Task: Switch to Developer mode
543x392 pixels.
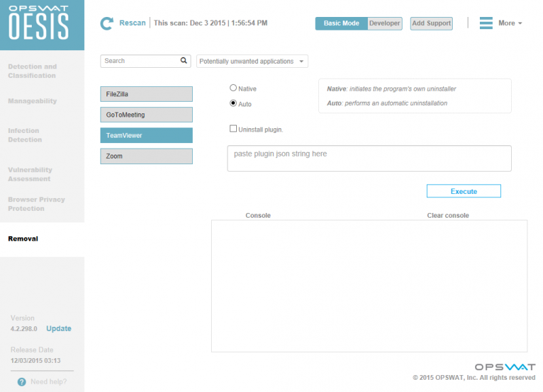Action: coord(384,23)
